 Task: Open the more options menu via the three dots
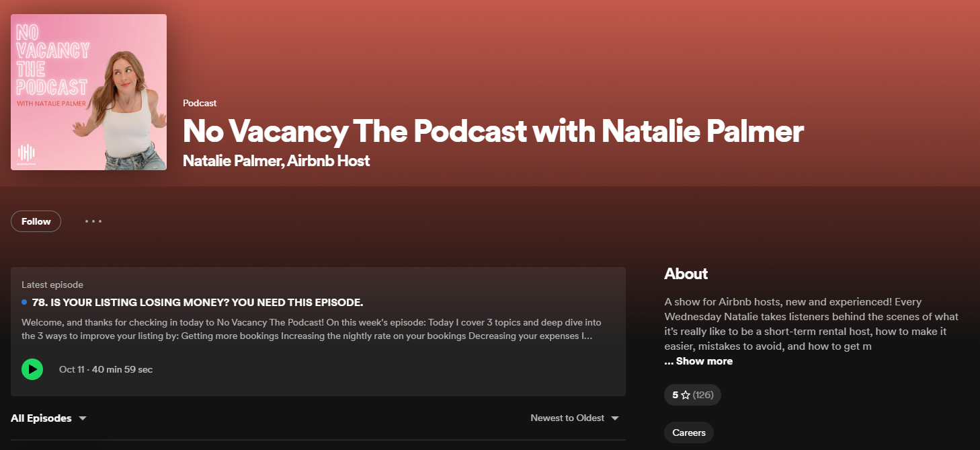click(x=93, y=221)
